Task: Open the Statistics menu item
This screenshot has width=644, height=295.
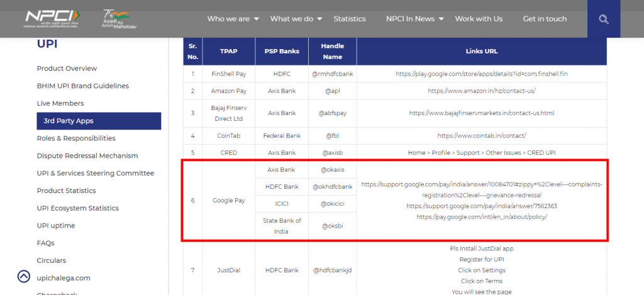Action: [350, 19]
